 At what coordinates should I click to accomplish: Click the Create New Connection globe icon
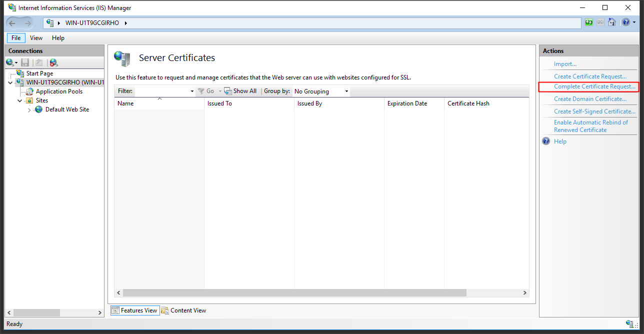click(10, 62)
